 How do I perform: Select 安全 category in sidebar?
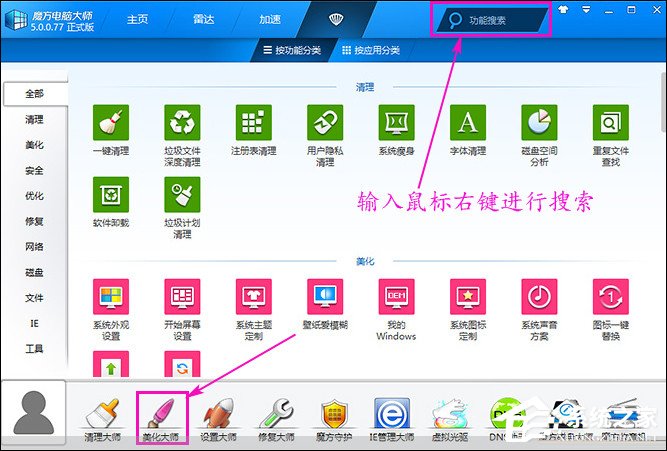[x=34, y=171]
